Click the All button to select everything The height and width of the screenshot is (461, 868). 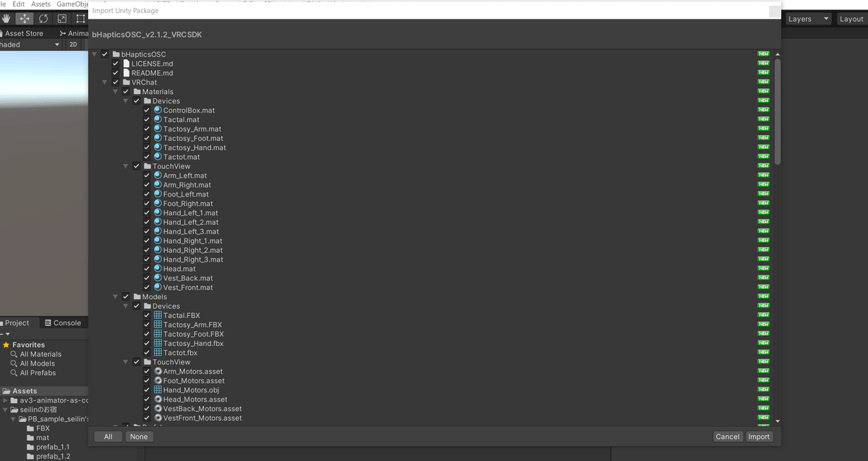click(108, 436)
